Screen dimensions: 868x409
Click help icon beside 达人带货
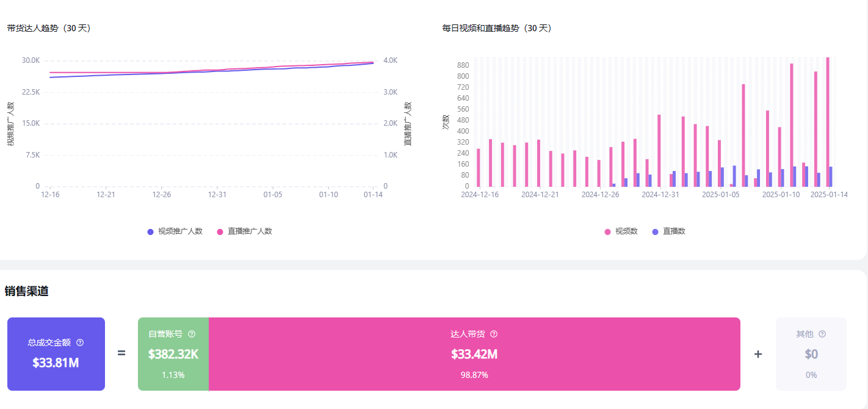[494, 334]
